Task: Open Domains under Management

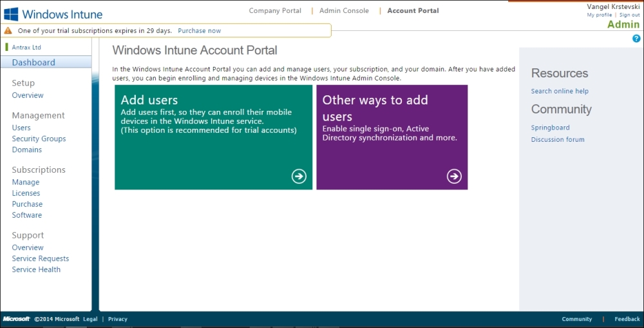Action: 26,150
